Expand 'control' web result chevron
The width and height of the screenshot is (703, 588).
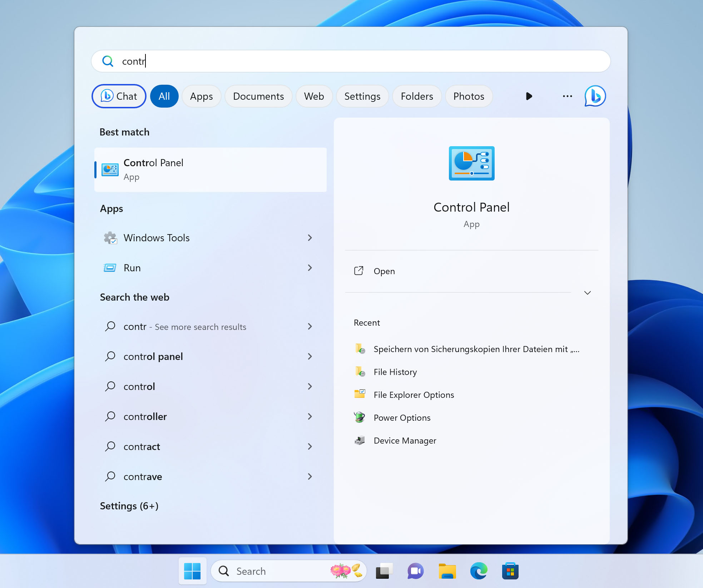(310, 386)
